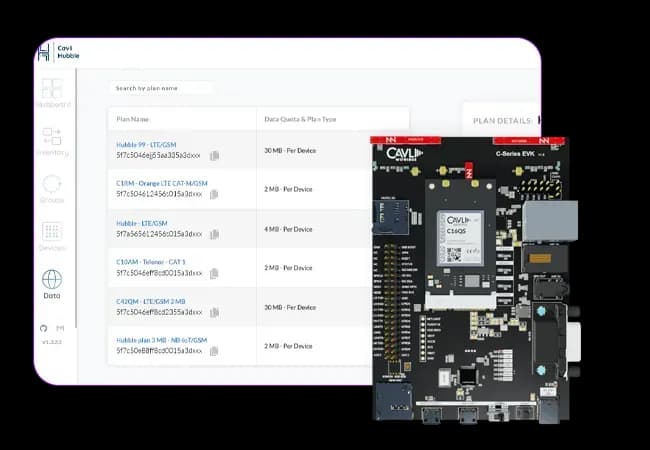Copy the C42QM - LTE/GSM 2 MB plan ID
650x450 pixels.
pos(214,312)
